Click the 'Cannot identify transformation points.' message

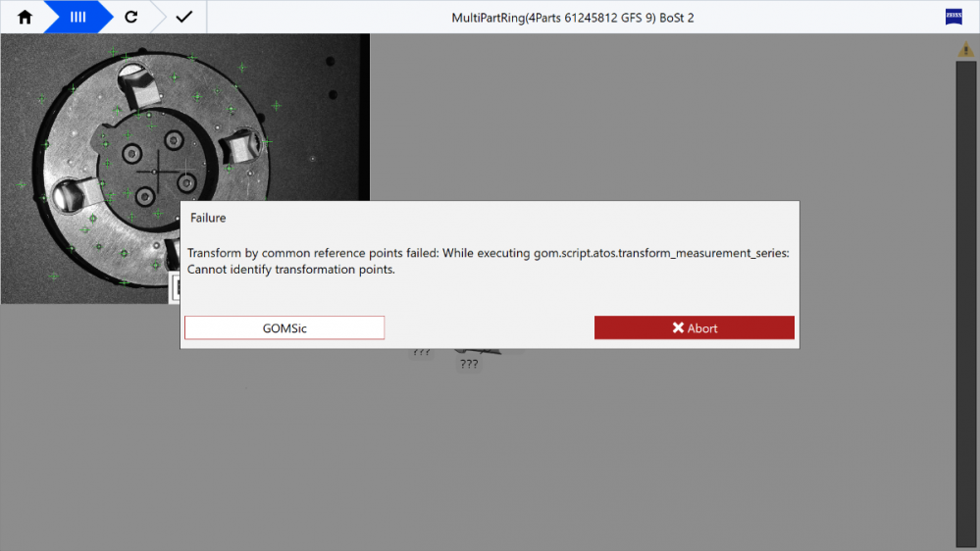[291, 270]
